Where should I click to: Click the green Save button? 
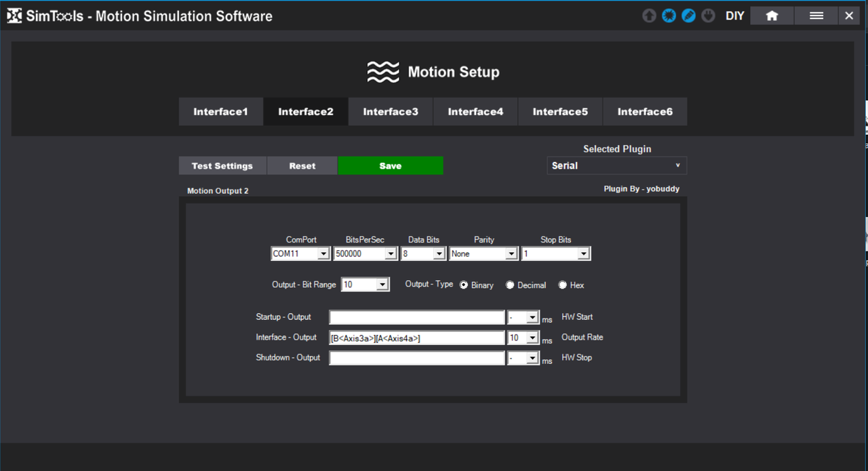click(x=390, y=165)
